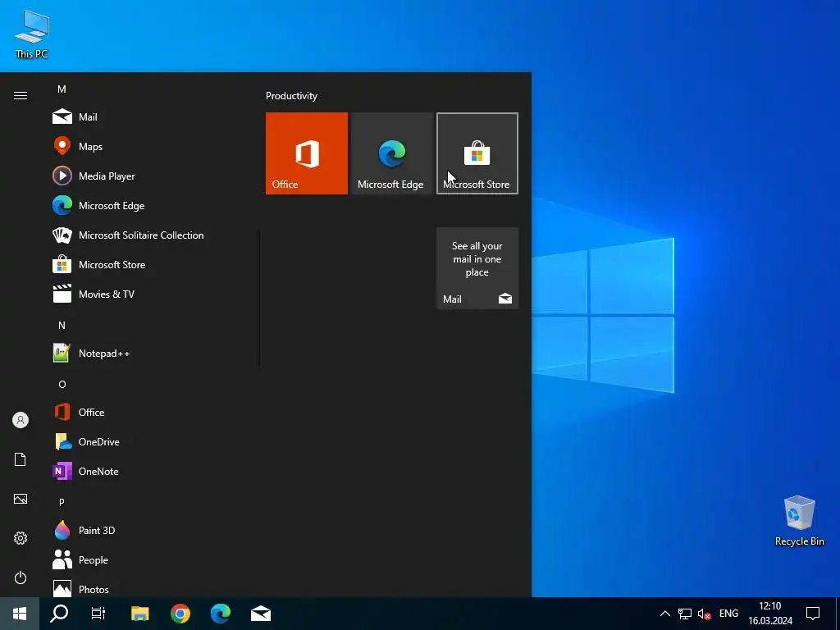Open File Explorer from the taskbar
Image resolution: width=840 pixels, height=630 pixels.
click(x=139, y=614)
